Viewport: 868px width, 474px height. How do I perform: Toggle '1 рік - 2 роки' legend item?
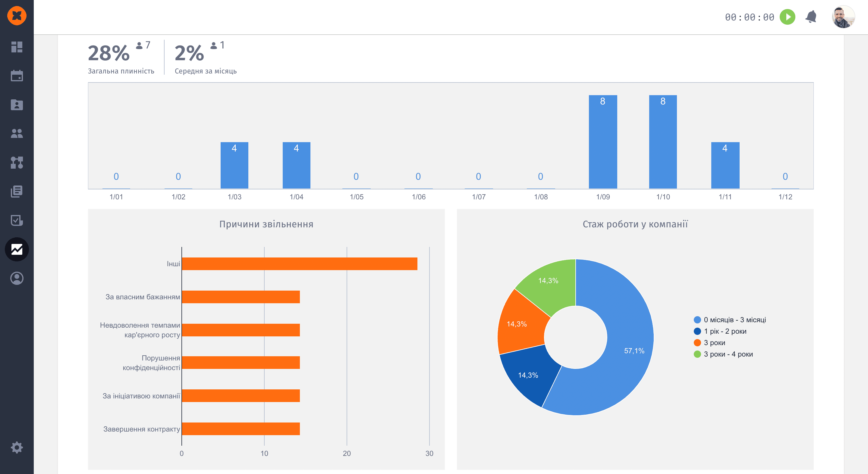pos(725,331)
